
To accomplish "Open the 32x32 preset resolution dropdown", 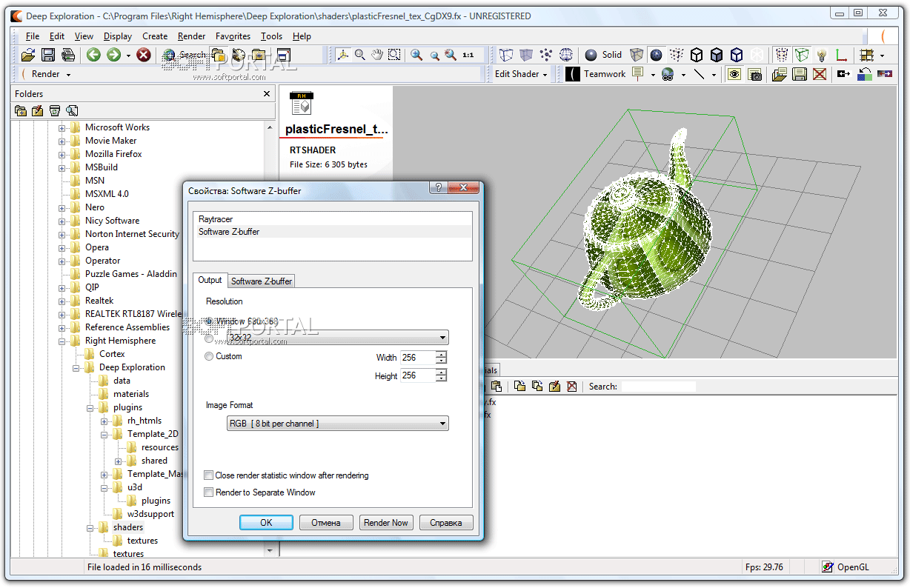I will 337,338.
